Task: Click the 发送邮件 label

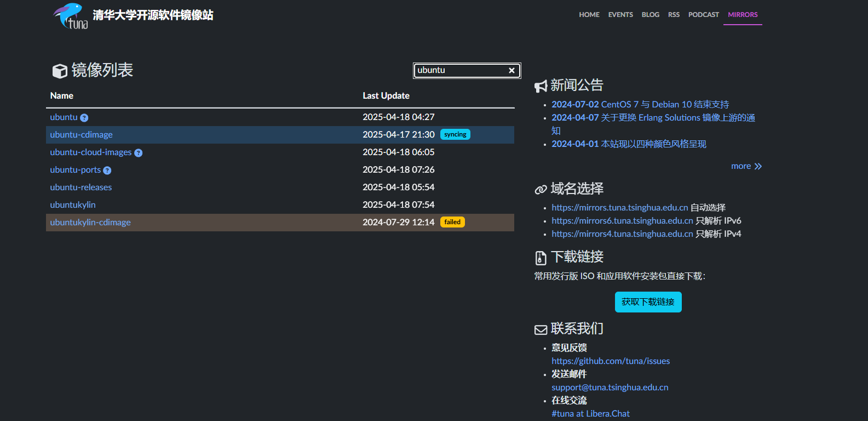Action: point(569,374)
